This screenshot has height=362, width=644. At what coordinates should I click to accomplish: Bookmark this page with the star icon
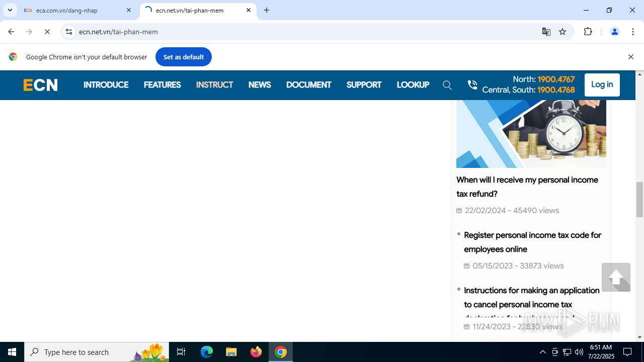[x=562, y=32]
